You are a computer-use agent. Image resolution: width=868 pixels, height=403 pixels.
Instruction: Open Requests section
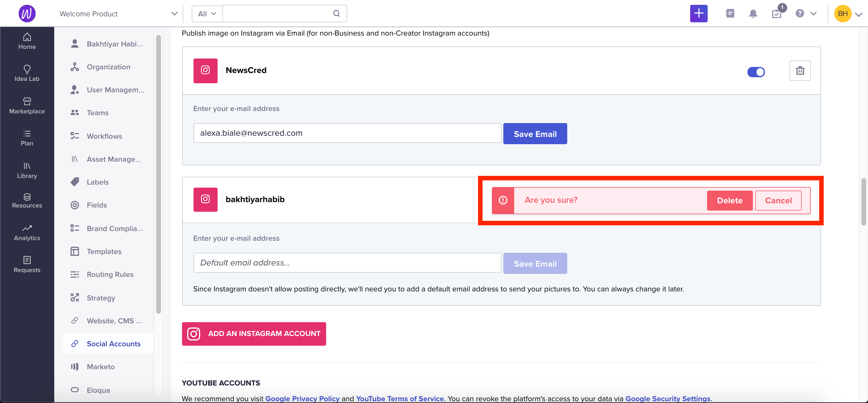[27, 265]
